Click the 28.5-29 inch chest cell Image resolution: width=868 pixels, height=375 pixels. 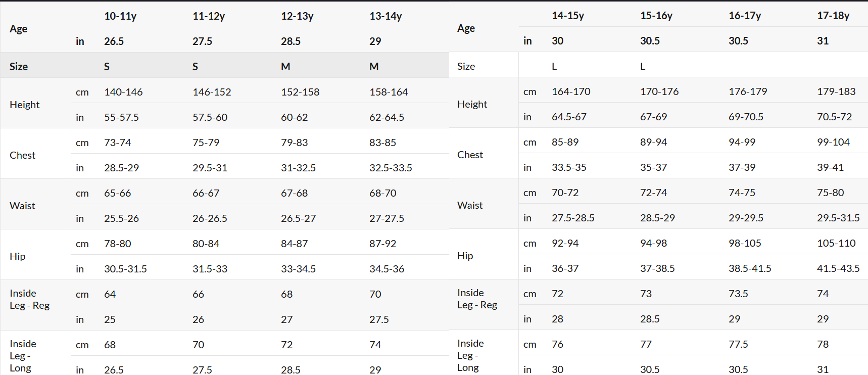(x=121, y=168)
